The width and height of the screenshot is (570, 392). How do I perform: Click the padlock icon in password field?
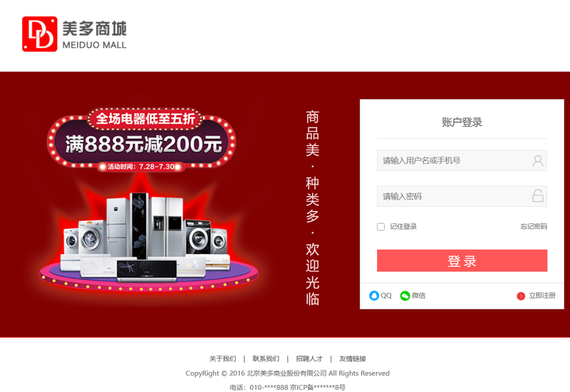pyautogui.click(x=538, y=196)
